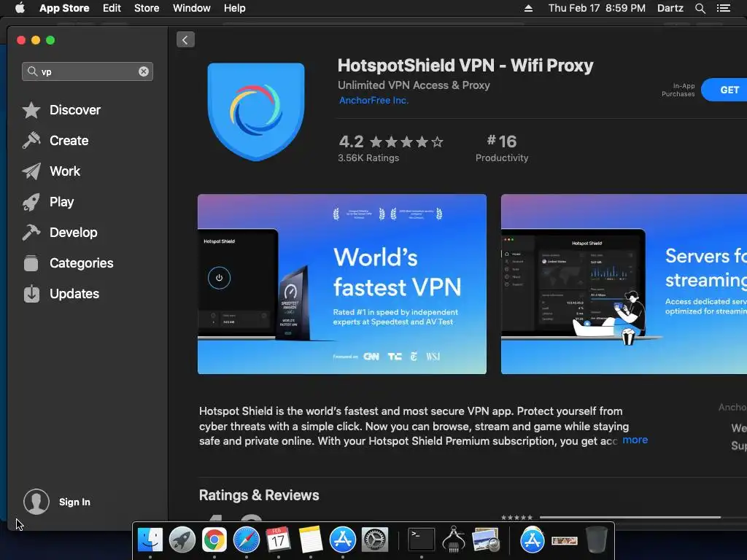Open Preview from the Dock

[x=485, y=540]
